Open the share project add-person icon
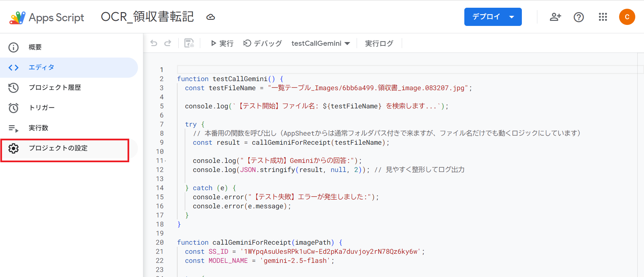Image resolution: width=644 pixels, height=277 pixels. click(555, 17)
